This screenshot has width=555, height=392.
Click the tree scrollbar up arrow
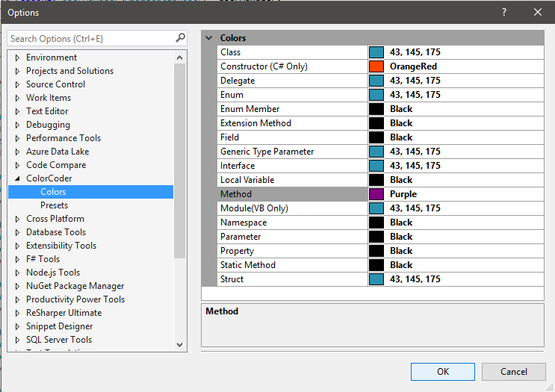179,57
